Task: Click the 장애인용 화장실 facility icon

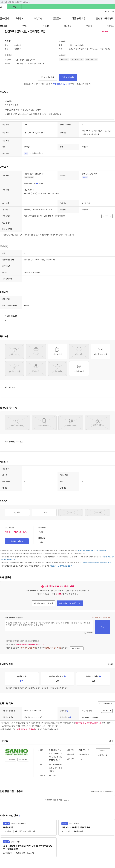Action: (71, 422)
